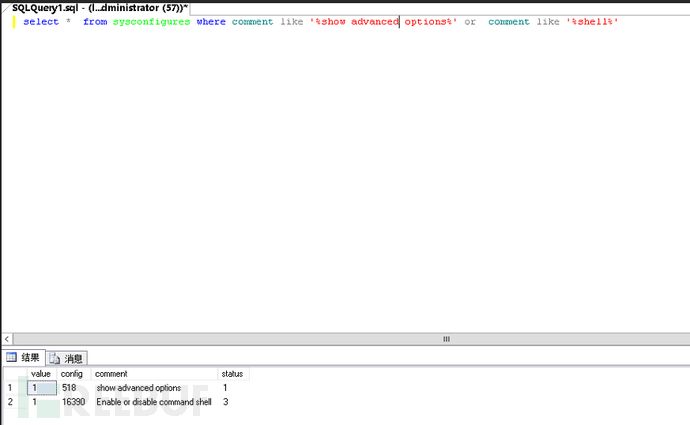This screenshot has width=690, height=425.
Task: Open the 消息 messages tab
Action: click(x=66, y=358)
